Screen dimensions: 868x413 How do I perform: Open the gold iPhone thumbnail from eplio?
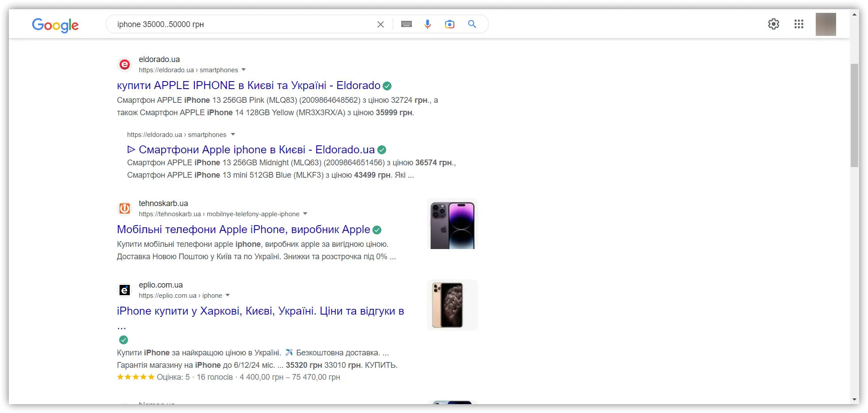tap(452, 305)
